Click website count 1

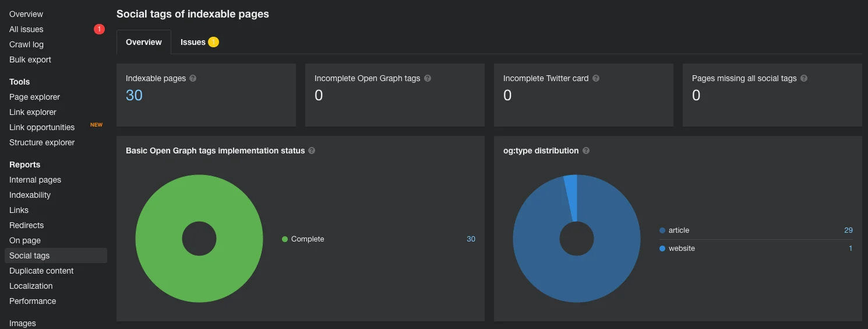851,249
